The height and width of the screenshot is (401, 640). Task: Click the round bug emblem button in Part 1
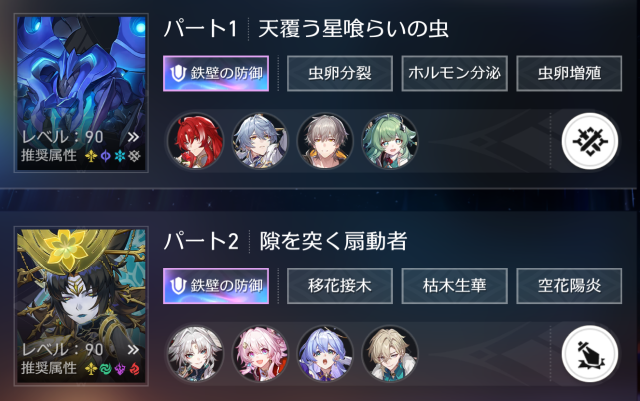(590, 141)
